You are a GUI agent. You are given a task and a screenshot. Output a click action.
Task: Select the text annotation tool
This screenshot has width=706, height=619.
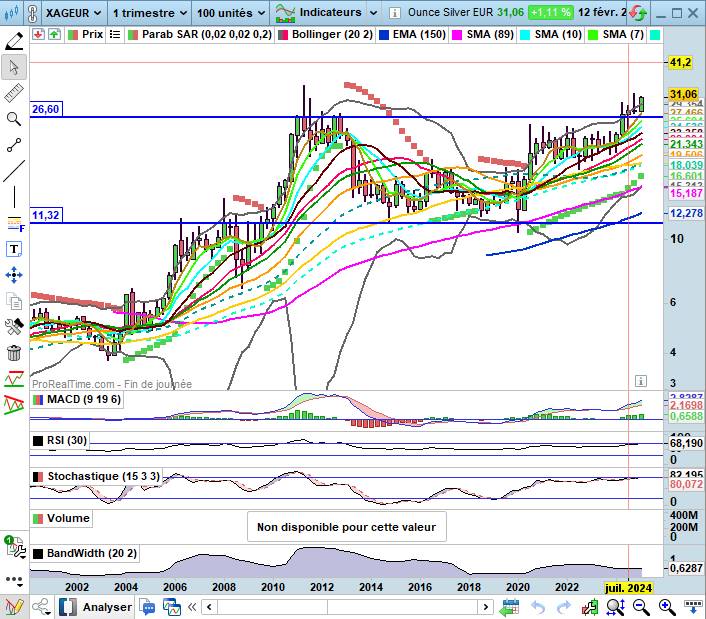(x=14, y=248)
